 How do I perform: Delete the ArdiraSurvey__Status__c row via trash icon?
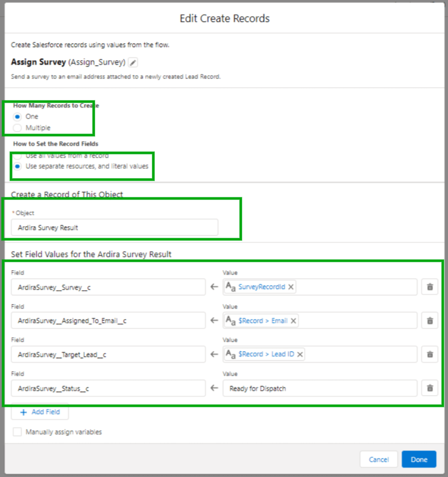429,389
